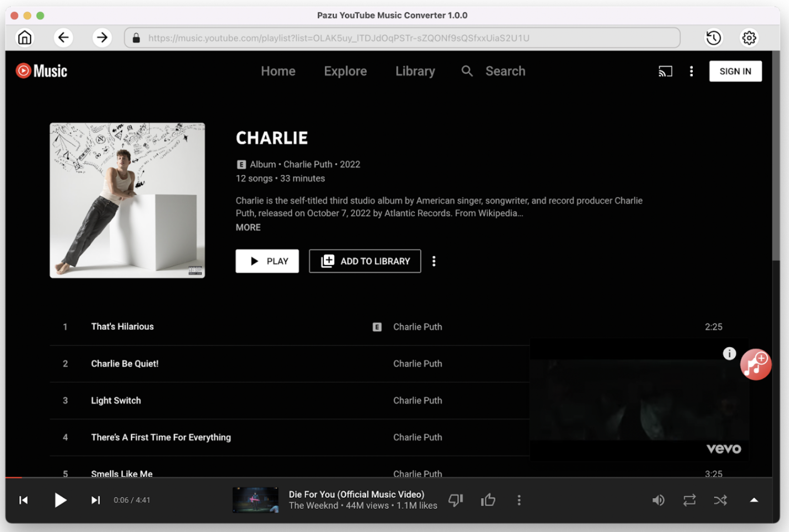This screenshot has height=532, width=789.
Task: Open the Library tab
Action: tap(415, 71)
